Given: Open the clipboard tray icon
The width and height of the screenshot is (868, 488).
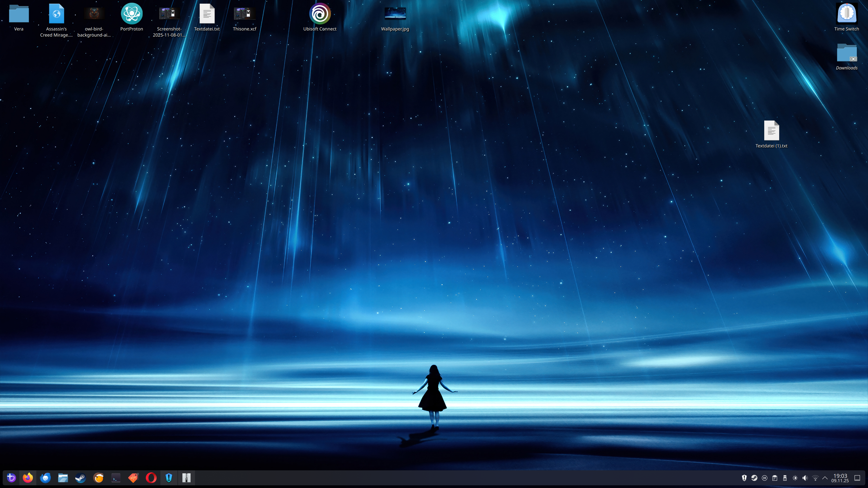Looking at the screenshot, I should 775,478.
